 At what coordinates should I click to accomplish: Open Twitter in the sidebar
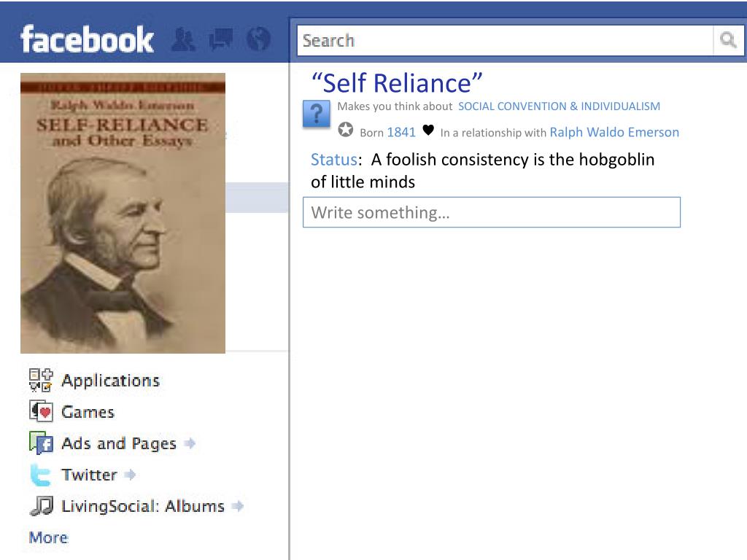point(90,475)
